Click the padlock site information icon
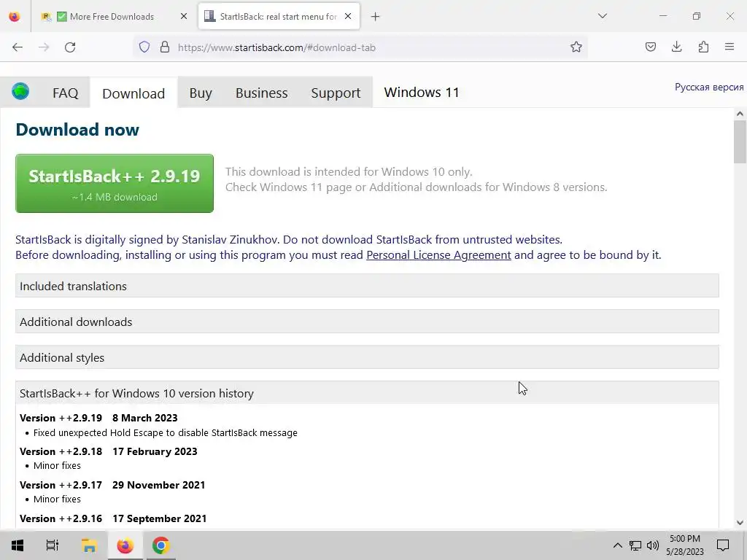The width and height of the screenshot is (747, 560). (x=165, y=47)
